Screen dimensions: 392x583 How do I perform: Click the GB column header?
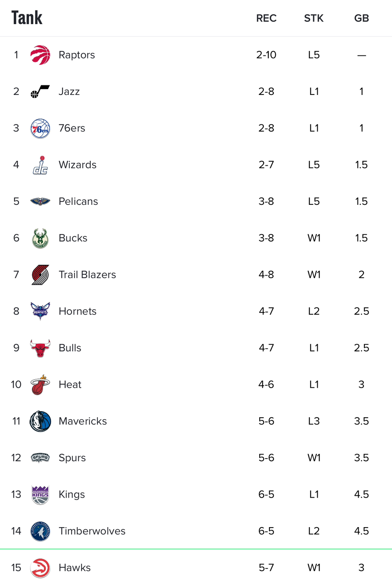(x=361, y=18)
